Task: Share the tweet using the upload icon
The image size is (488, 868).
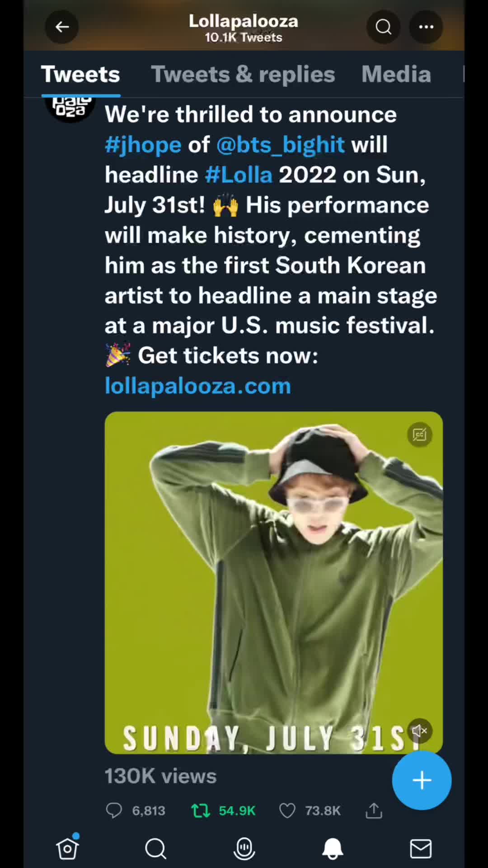Action: click(374, 811)
